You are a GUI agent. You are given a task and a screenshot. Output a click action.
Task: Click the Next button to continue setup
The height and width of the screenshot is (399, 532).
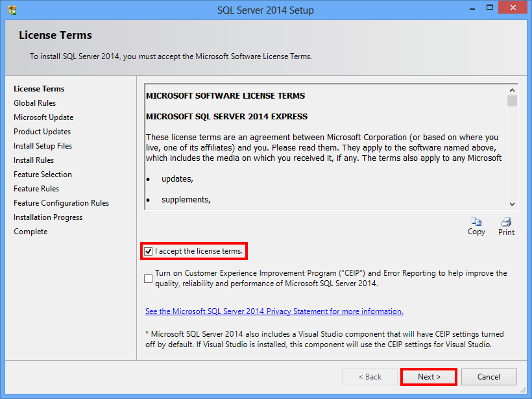(428, 377)
